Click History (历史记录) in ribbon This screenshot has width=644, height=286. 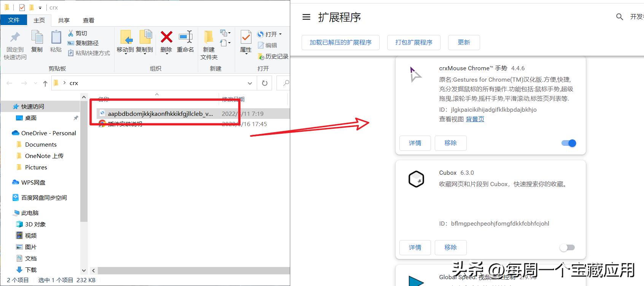click(273, 56)
